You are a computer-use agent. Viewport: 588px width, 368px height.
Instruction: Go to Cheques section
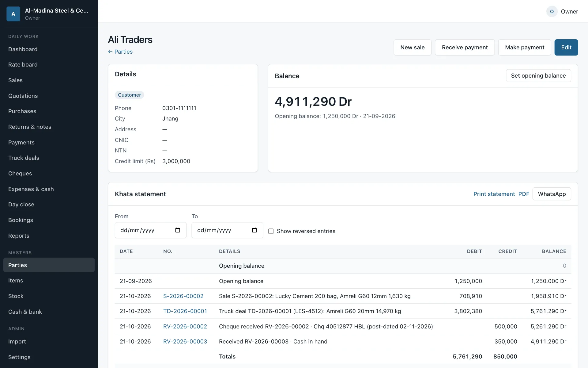click(49, 174)
